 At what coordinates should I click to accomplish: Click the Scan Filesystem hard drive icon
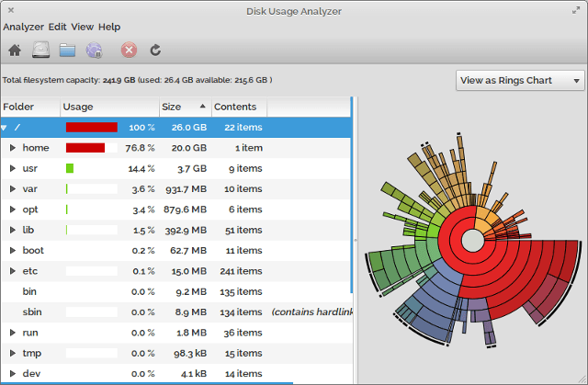(x=41, y=50)
